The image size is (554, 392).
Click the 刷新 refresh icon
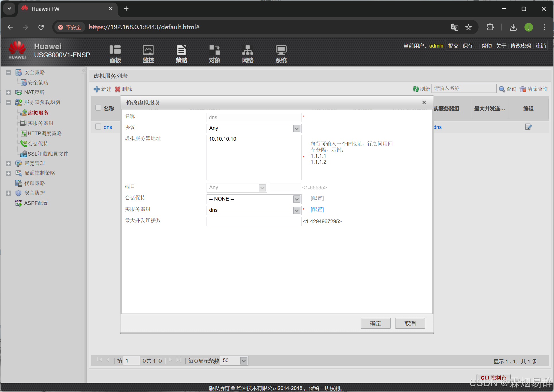(x=416, y=89)
